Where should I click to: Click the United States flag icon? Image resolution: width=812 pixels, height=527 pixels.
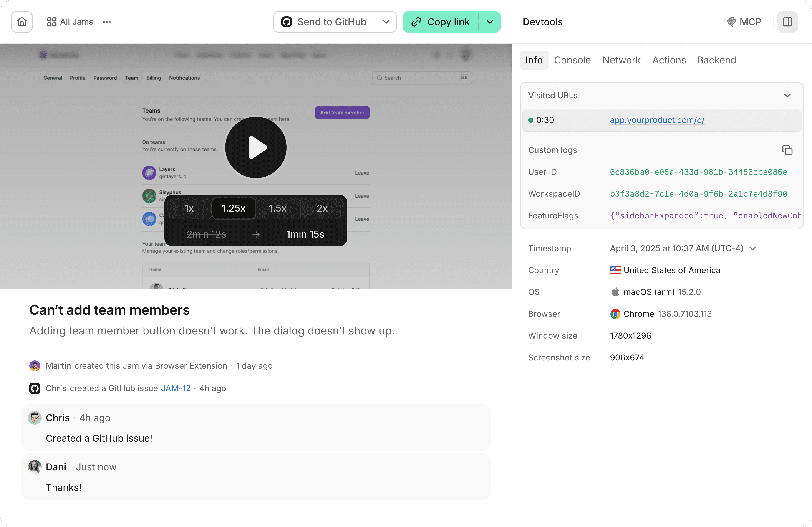(x=615, y=270)
